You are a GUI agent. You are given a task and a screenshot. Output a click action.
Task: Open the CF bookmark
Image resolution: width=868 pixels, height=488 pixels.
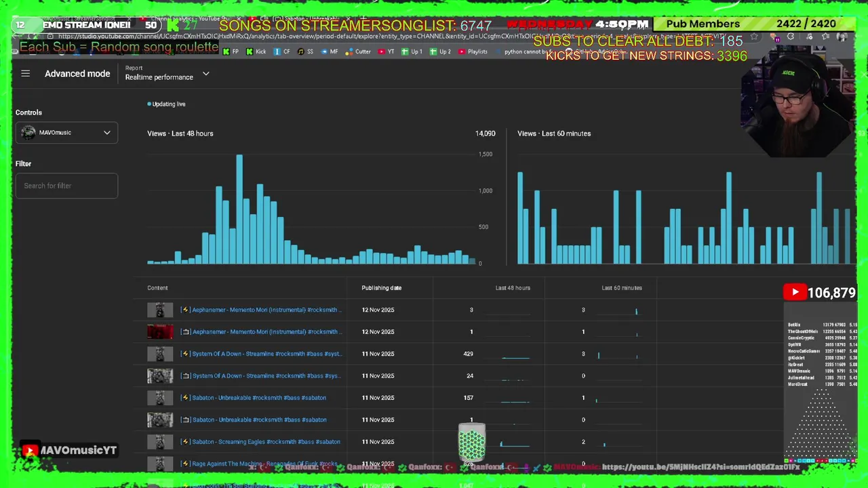tap(282, 52)
